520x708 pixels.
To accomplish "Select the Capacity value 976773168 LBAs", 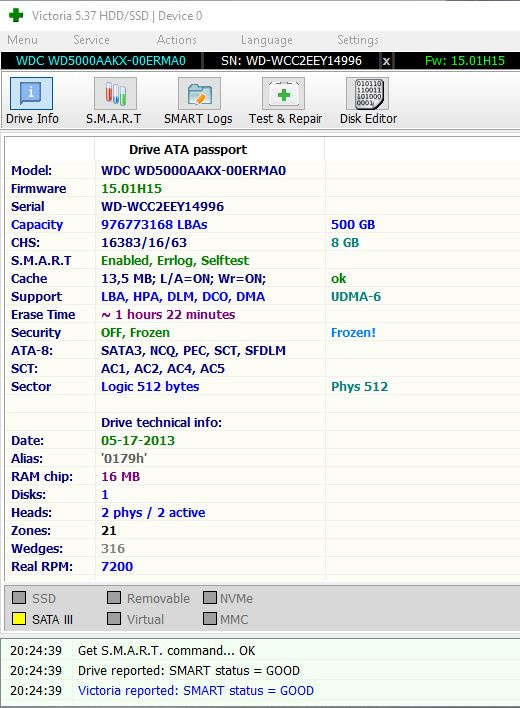I will pos(154,225).
